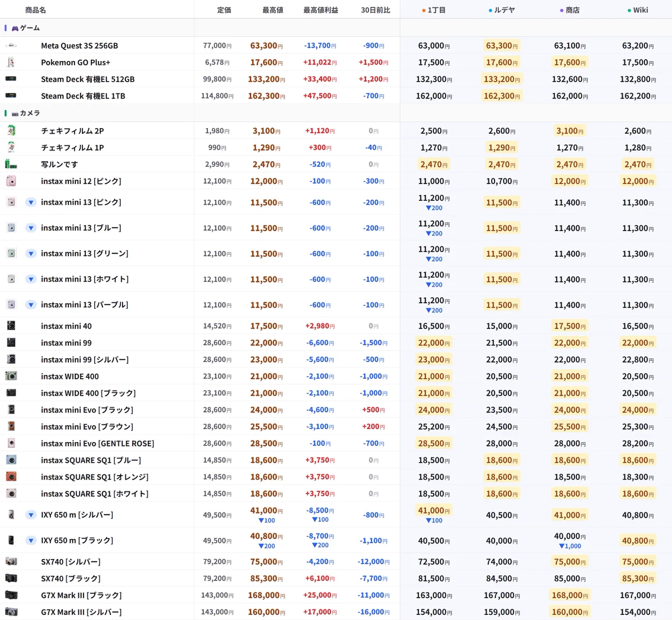Image resolution: width=672 pixels, height=620 pixels.
Task: Expand the instax mini 13 [グリーン] row
Action: coord(31,253)
